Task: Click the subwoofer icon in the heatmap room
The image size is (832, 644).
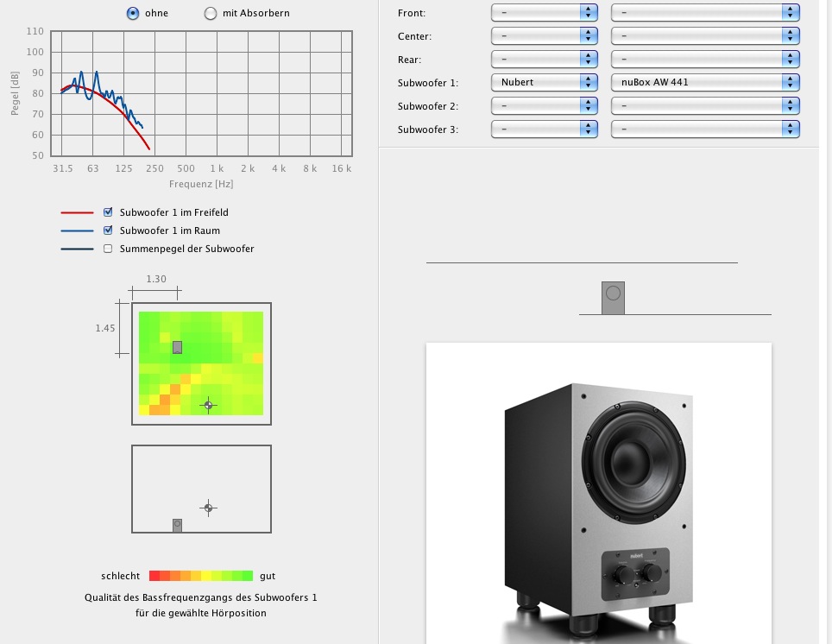Action: [x=177, y=347]
